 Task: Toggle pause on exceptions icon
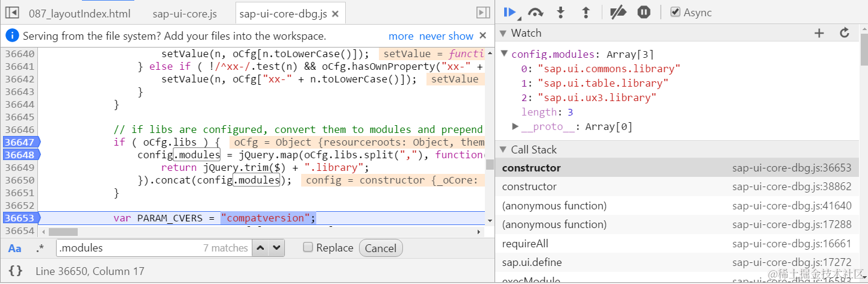click(644, 12)
